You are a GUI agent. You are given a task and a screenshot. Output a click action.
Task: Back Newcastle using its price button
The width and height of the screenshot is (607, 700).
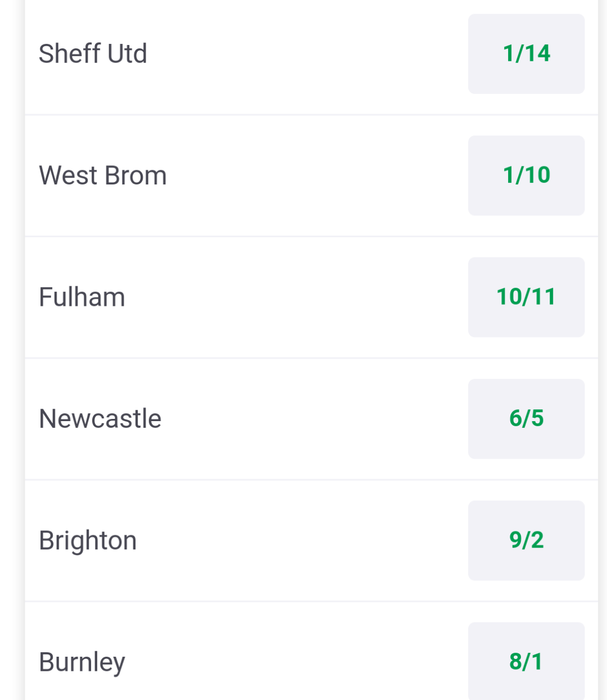[x=526, y=419]
